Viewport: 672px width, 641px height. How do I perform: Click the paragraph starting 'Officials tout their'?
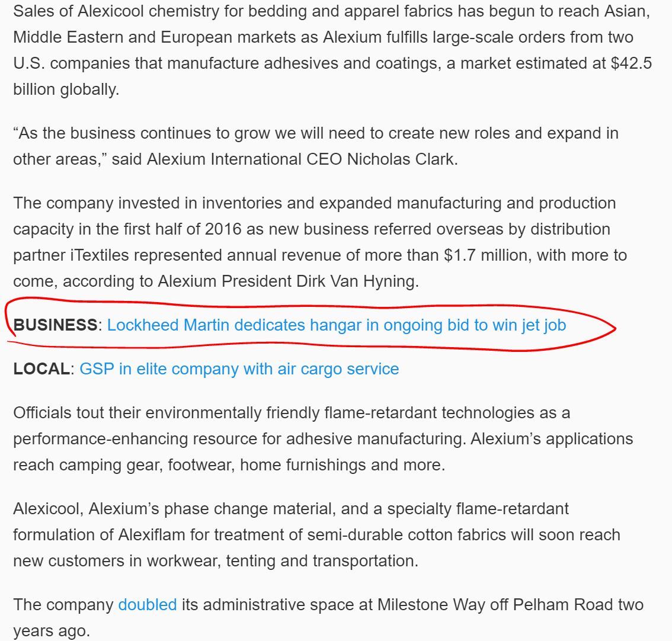tap(323, 439)
